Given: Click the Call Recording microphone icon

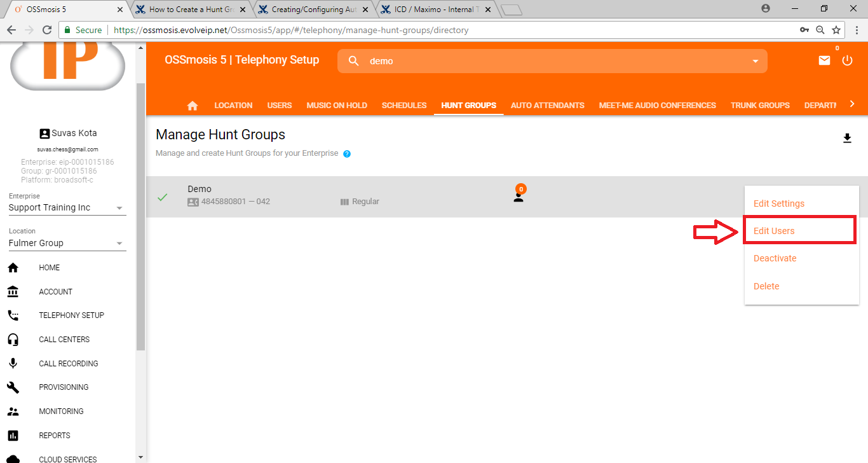Looking at the screenshot, I should (13, 364).
